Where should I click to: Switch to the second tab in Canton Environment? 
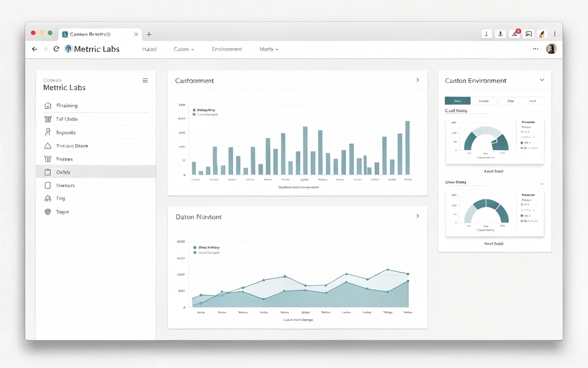484,100
